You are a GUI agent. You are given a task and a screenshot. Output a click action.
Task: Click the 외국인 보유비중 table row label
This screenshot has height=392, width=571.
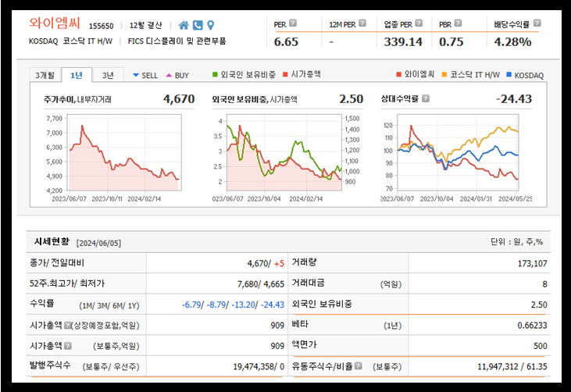pos(322,304)
